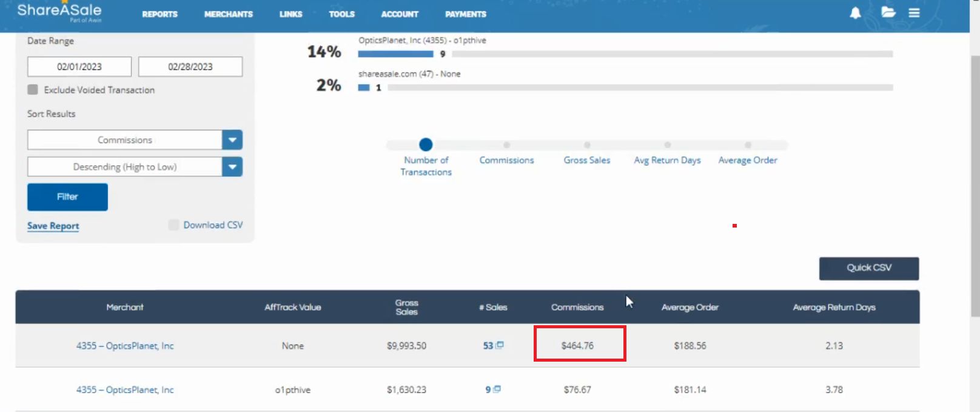Viewport: 980px width, 412px height.
Task: Click the $181.14 average order cell
Action: [x=690, y=390]
